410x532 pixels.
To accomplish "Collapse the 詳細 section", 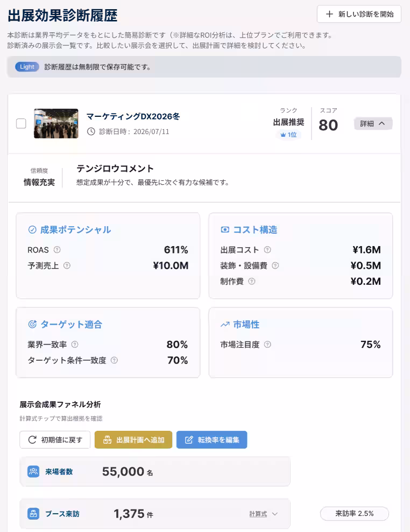I will (373, 123).
